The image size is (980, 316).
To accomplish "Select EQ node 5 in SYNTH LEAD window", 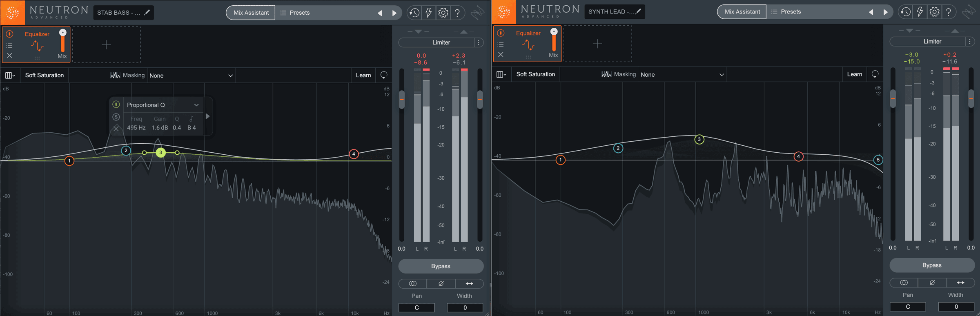I will [x=878, y=160].
